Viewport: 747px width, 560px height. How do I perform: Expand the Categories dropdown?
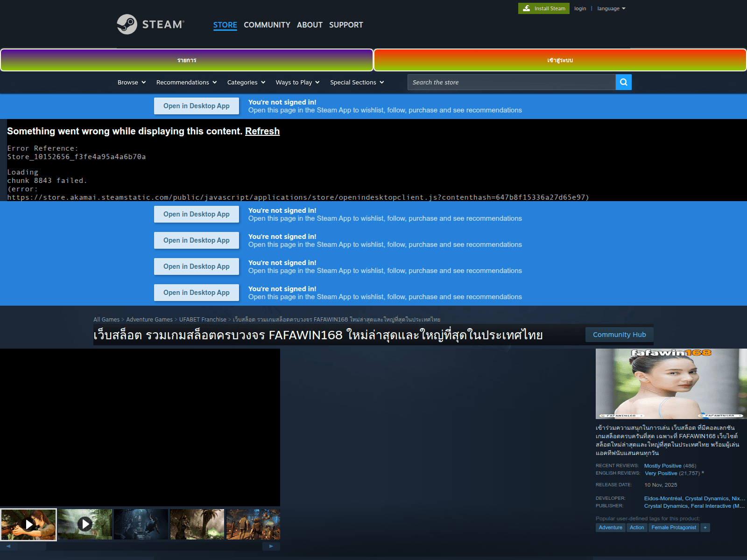pos(246,82)
